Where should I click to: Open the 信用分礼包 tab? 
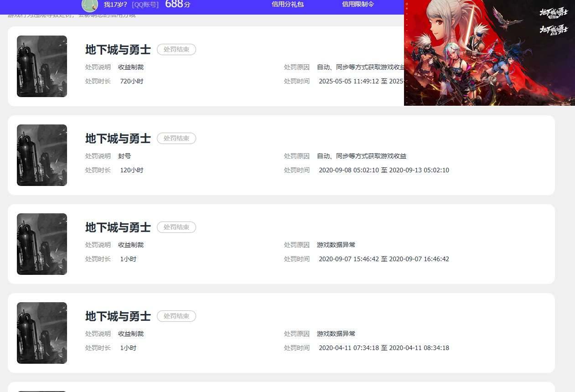(x=288, y=4)
